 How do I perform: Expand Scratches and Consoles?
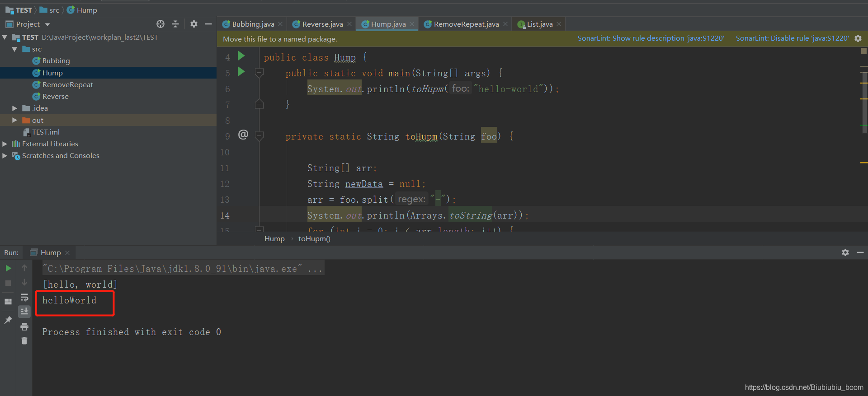pos(5,155)
